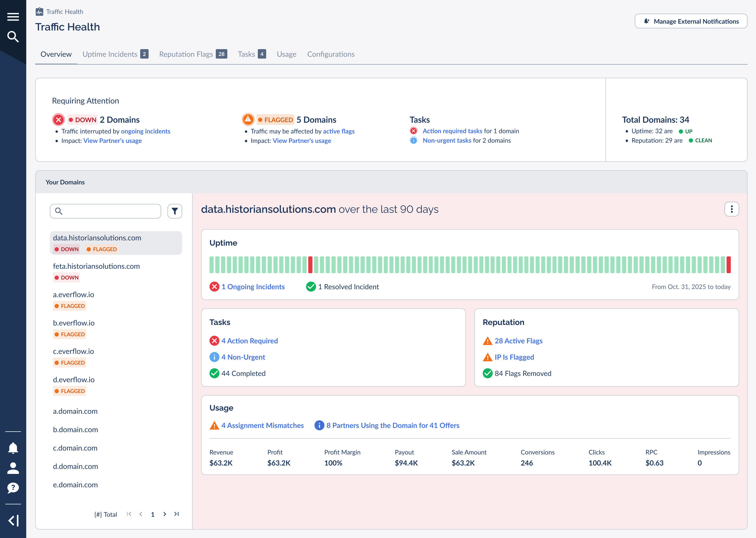The height and width of the screenshot is (538, 756).
Task: Click the warning triangle beside IP Is Flagged
Action: [x=487, y=357]
